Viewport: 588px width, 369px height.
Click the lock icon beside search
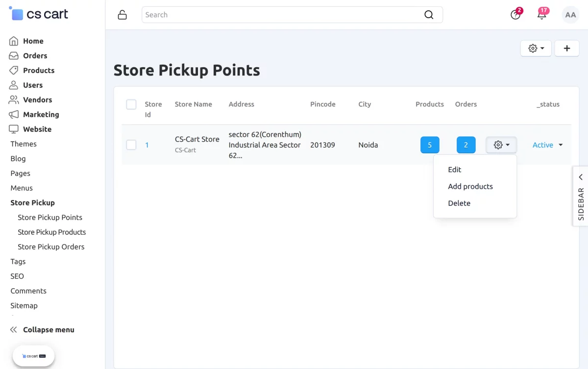122,15
